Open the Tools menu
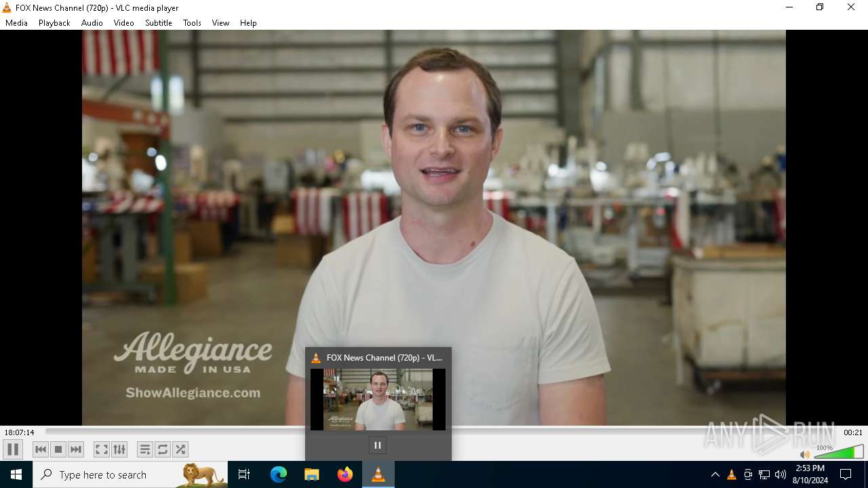 (x=192, y=22)
